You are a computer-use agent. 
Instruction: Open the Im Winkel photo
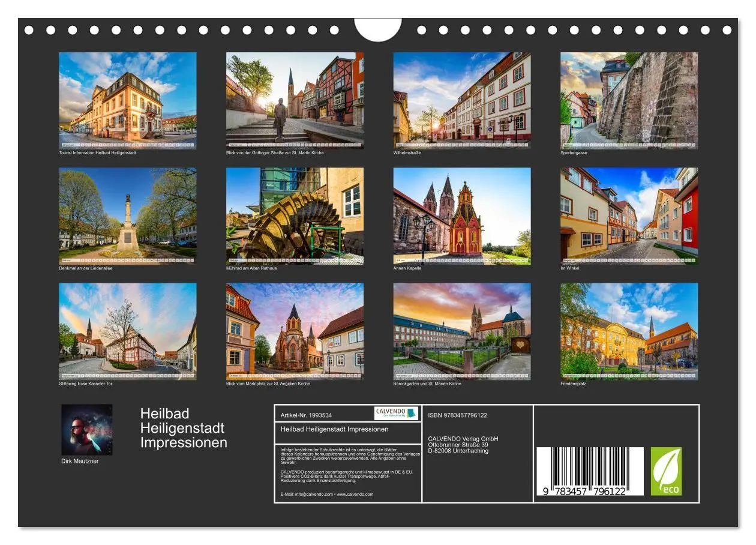pyautogui.click(x=629, y=216)
